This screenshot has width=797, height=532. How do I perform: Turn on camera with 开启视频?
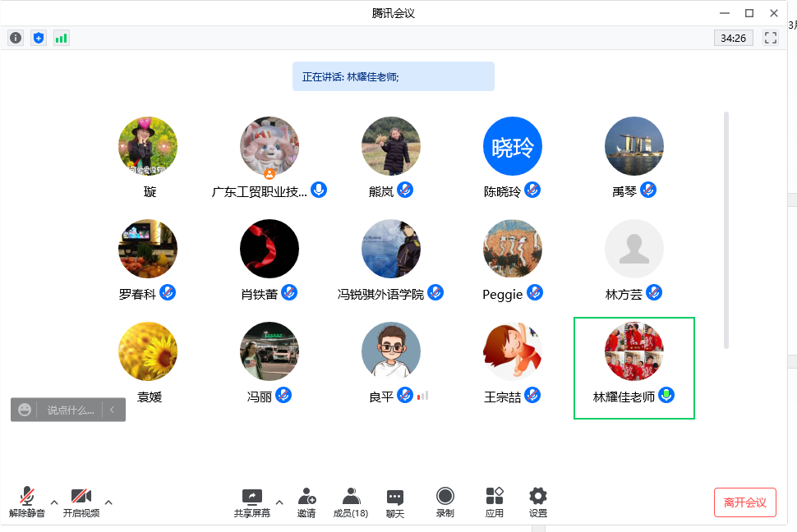[81, 502]
